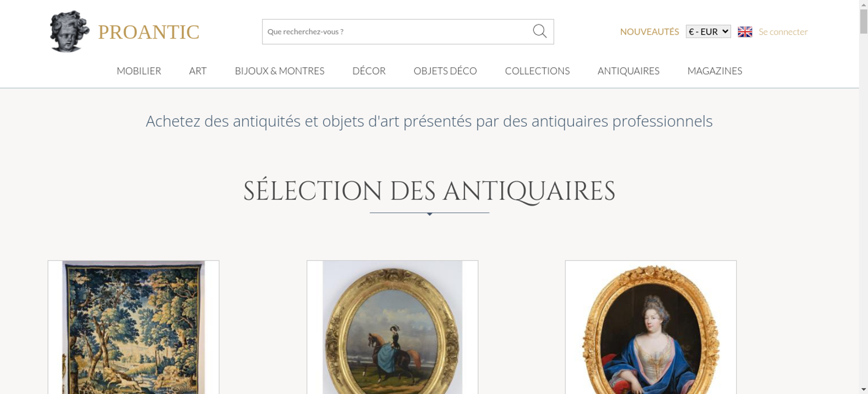Click the Se connecter link
Image resolution: width=868 pixels, height=394 pixels.
coord(783,32)
